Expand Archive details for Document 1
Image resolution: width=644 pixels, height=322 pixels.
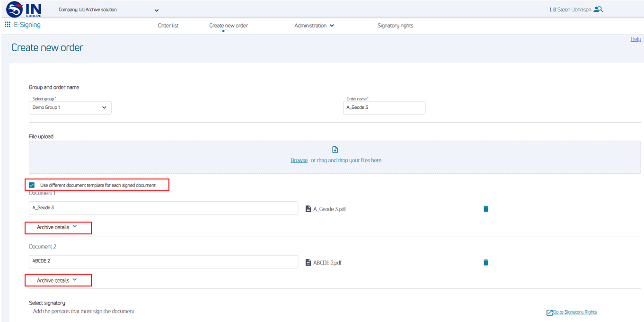click(x=57, y=227)
